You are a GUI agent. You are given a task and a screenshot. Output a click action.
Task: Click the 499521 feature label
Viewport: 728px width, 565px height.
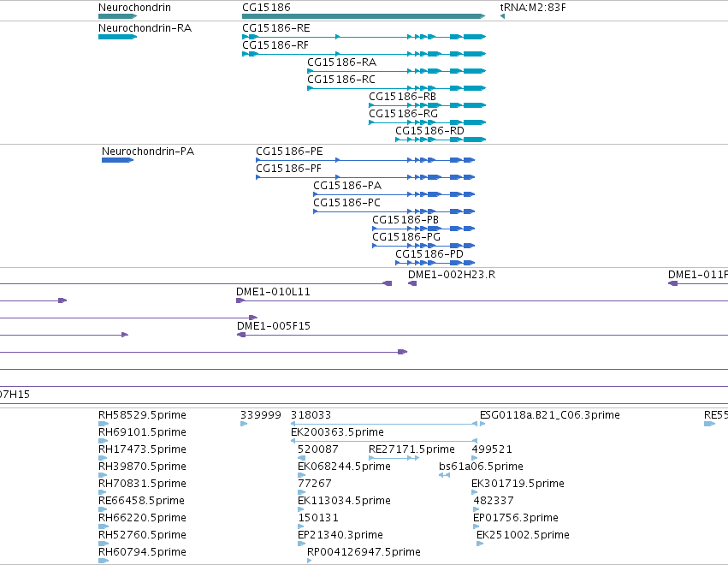point(492,449)
